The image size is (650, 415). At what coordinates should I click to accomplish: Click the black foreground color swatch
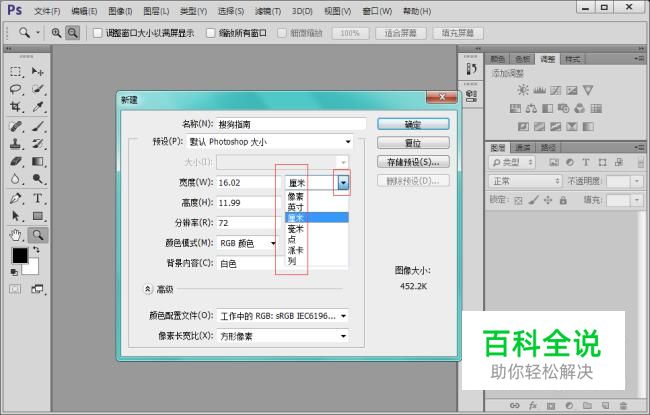point(19,255)
